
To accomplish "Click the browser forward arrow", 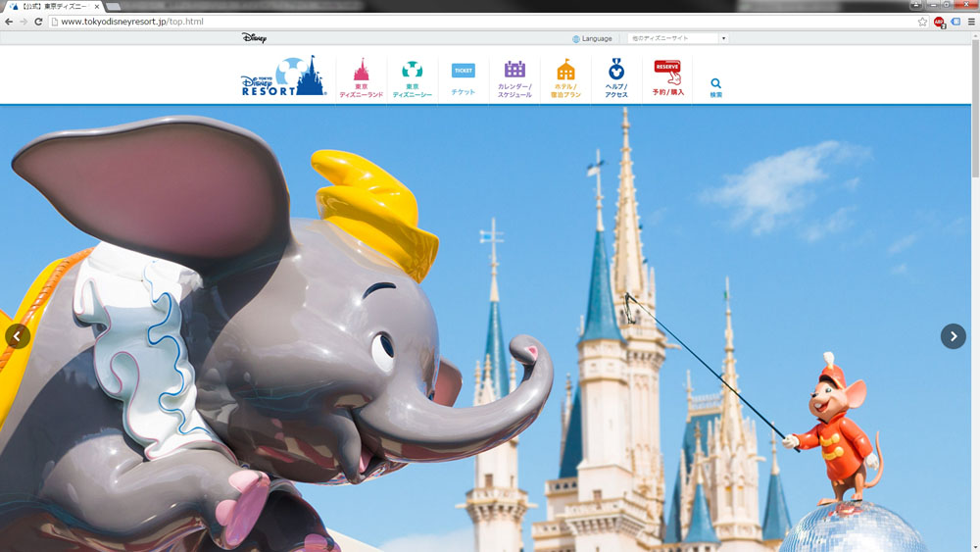I will [24, 22].
